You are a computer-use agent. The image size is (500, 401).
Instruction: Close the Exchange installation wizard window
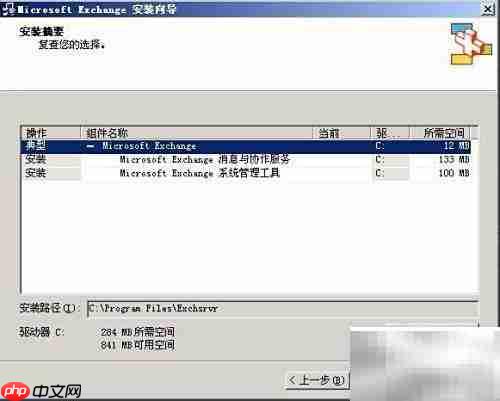point(488,9)
